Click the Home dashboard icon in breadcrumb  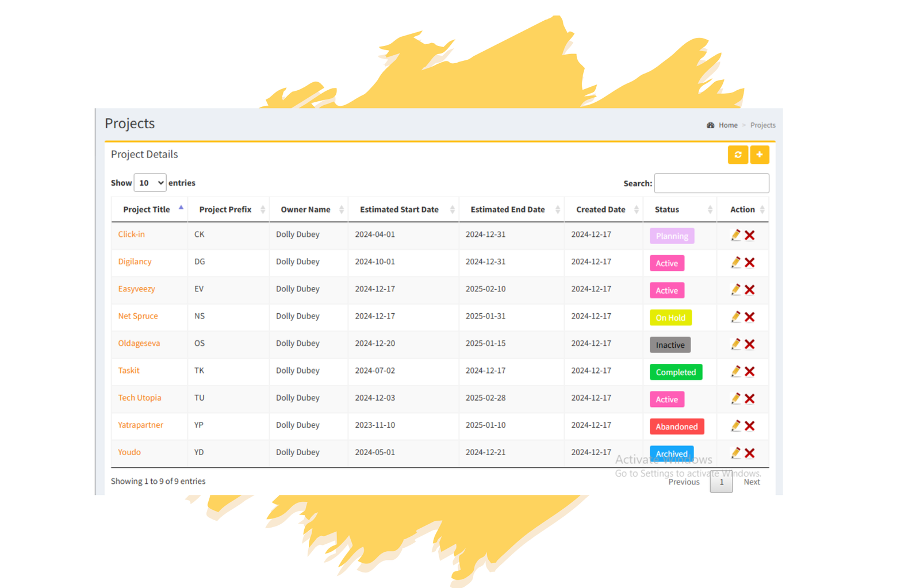[711, 125]
